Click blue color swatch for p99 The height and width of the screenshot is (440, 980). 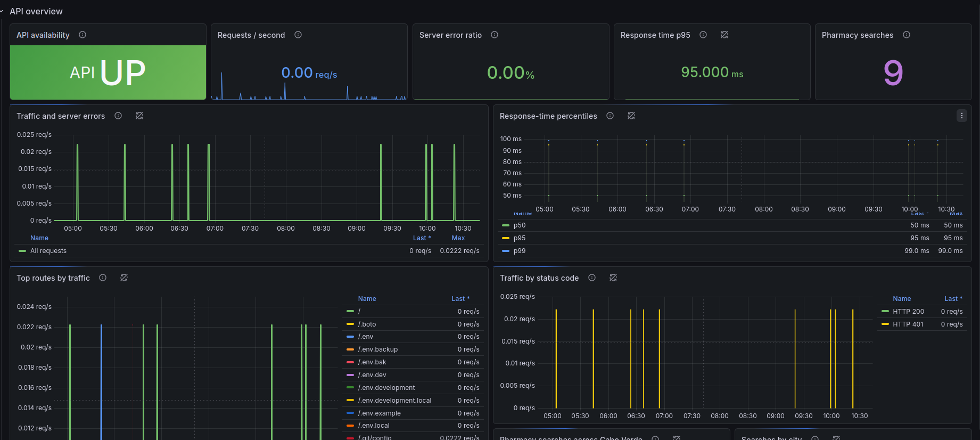pos(506,251)
